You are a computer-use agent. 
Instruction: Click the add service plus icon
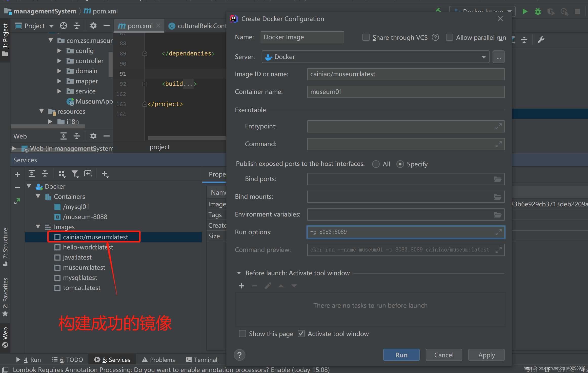pos(17,174)
